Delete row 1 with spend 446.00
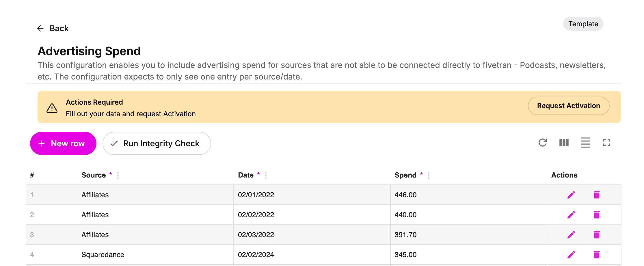The height and width of the screenshot is (266, 644). point(597,195)
